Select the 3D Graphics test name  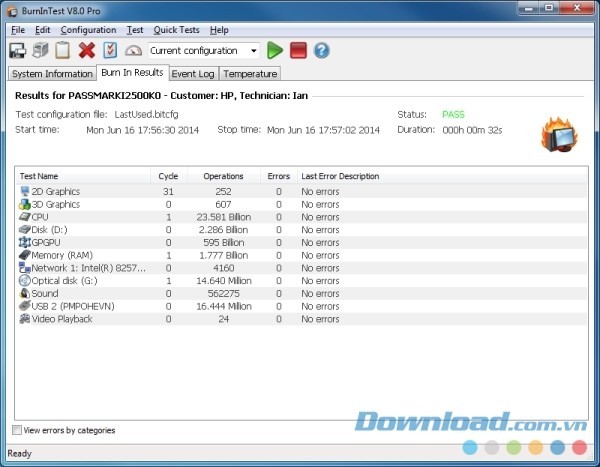[x=56, y=204]
